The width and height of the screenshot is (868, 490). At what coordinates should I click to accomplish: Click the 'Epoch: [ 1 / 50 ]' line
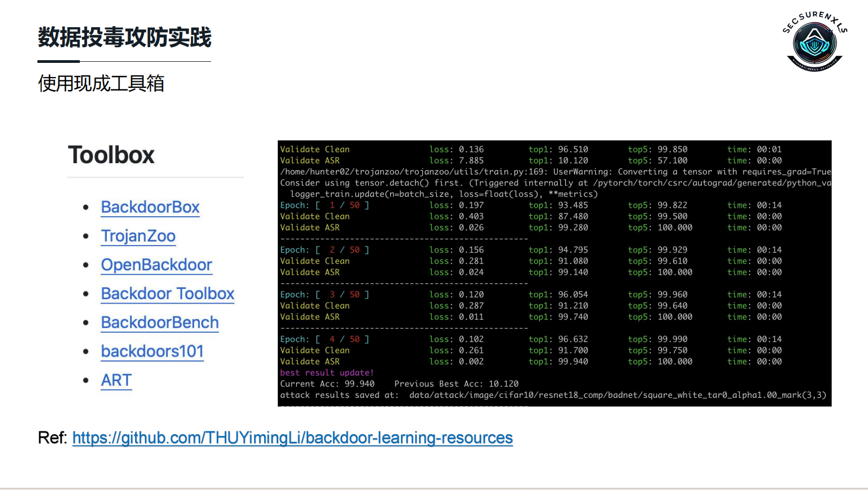pos(531,205)
